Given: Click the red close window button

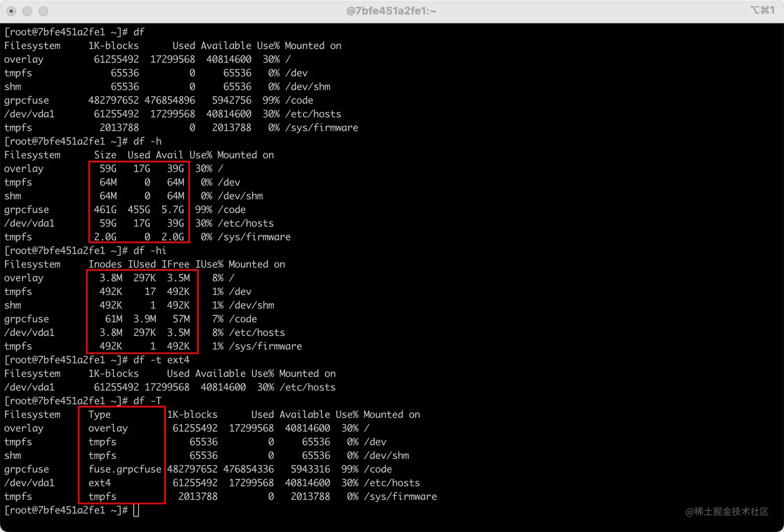Looking at the screenshot, I should pos(11,11).
